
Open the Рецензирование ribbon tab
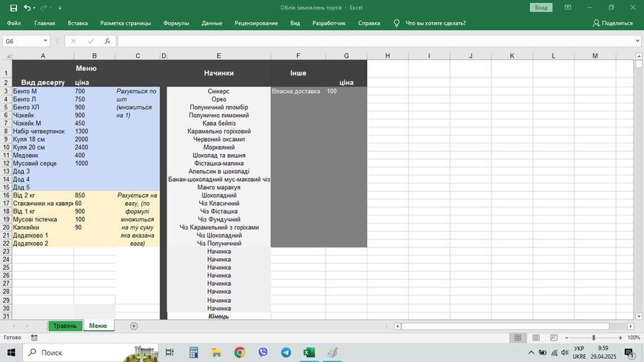[x=256, y=23]
